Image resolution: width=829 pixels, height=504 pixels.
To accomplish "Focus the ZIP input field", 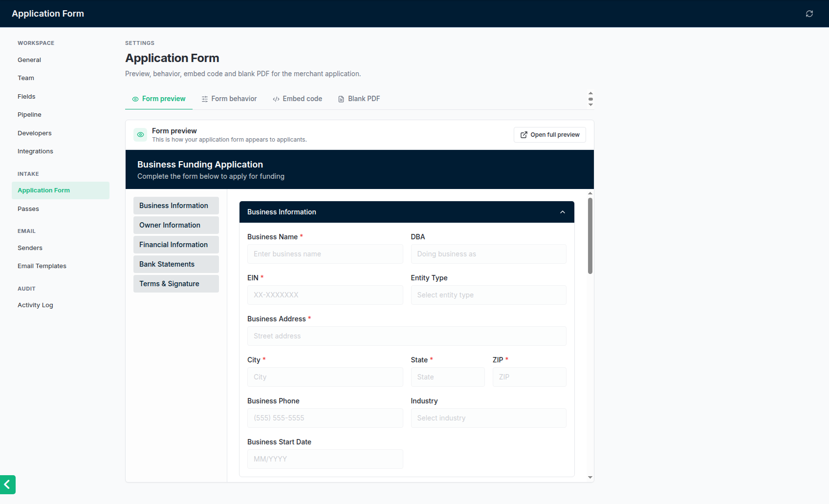I will (529, 377).
